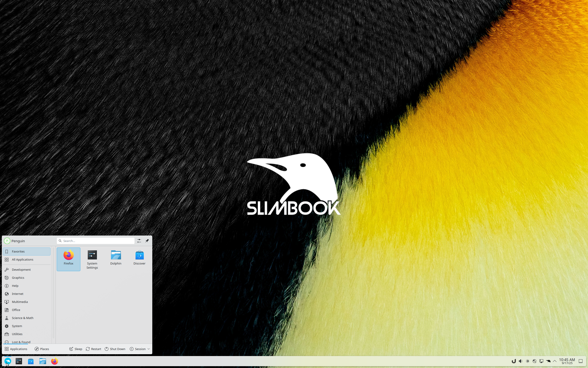Viewport: 588px width, 368px height.
Task: Expand the hidden system tray icons arrow
Action: pyautogui.click(x=555, y=361)
